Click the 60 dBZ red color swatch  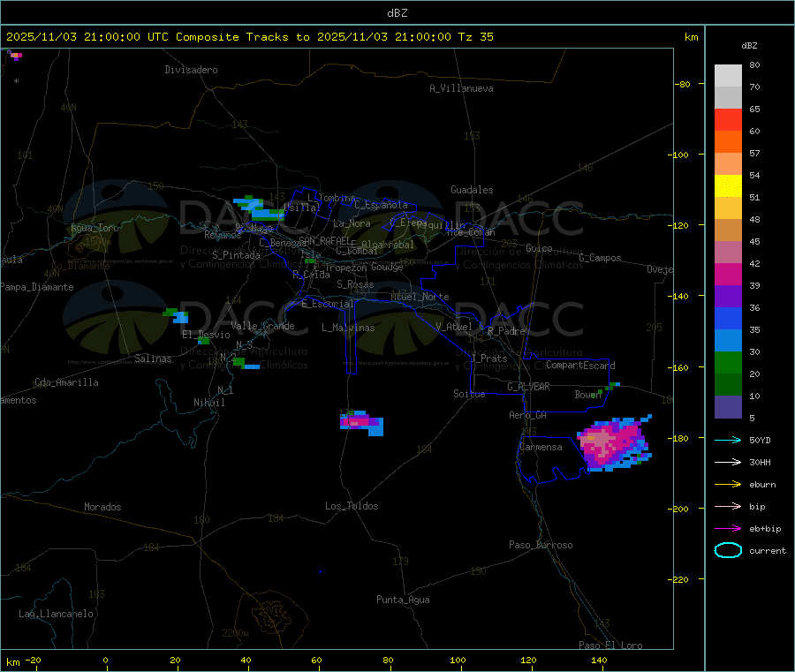coord(728,119)
